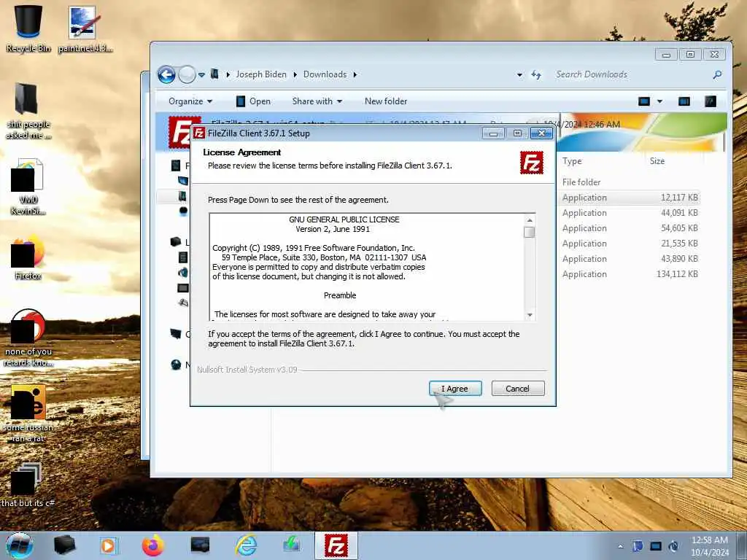
Task: Click Open in Explorer toolbar
Action: tap(253, 101)
